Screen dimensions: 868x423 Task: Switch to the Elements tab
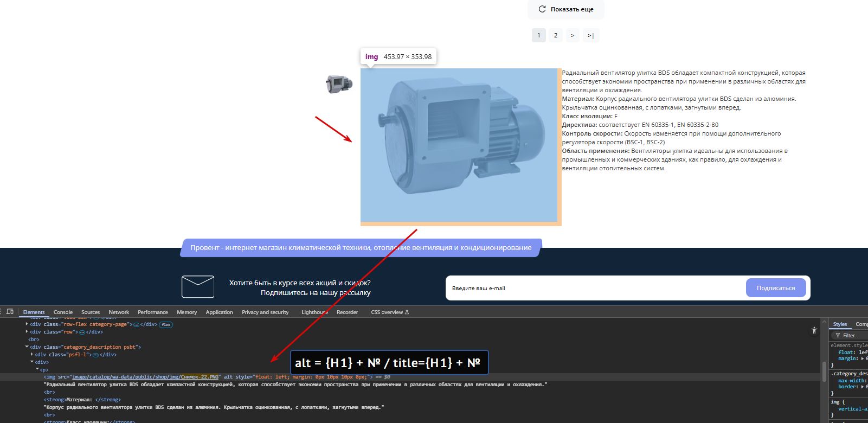point(34,312)
